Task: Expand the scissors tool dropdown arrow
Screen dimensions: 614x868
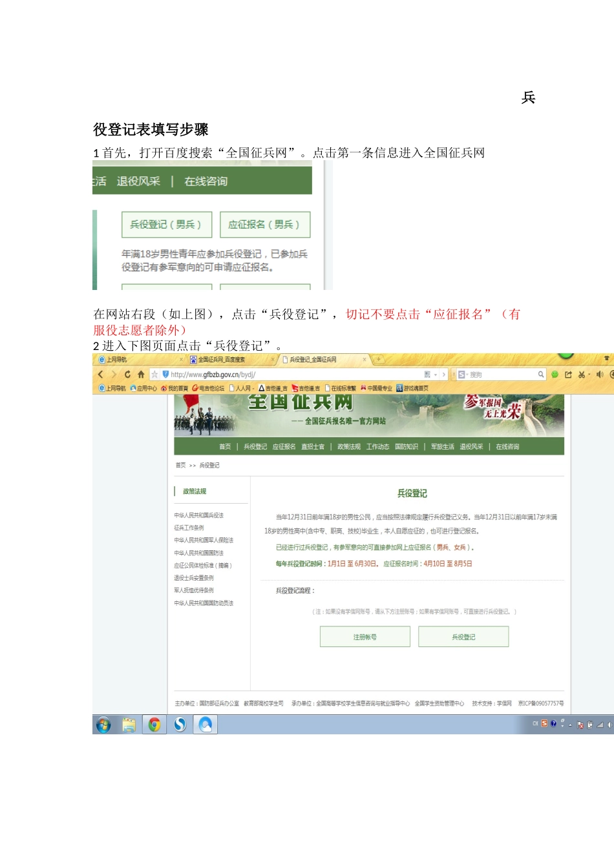Action: pos(589,375)
